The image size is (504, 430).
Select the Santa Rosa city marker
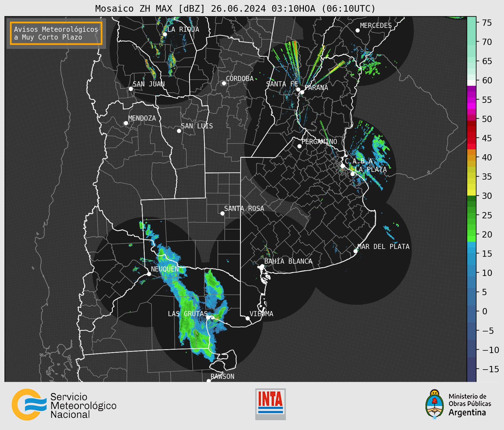[x=222, y=214]
